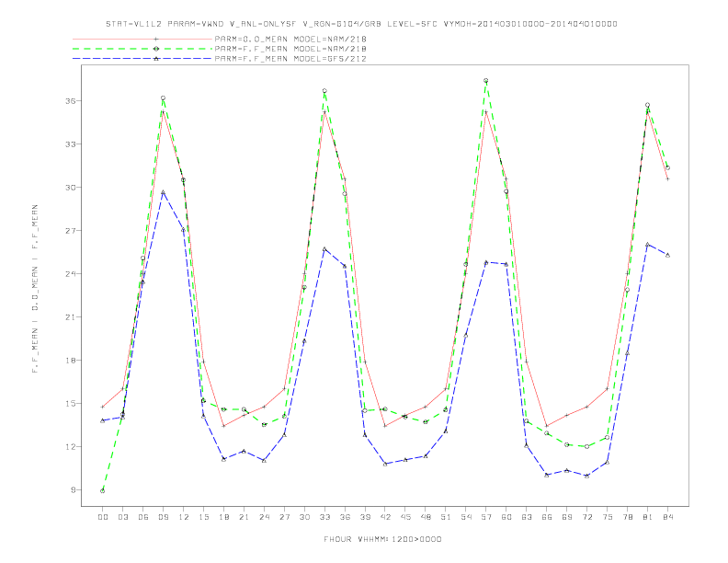Click blue GFS triangle peak at hour 09

click(163, 192)
